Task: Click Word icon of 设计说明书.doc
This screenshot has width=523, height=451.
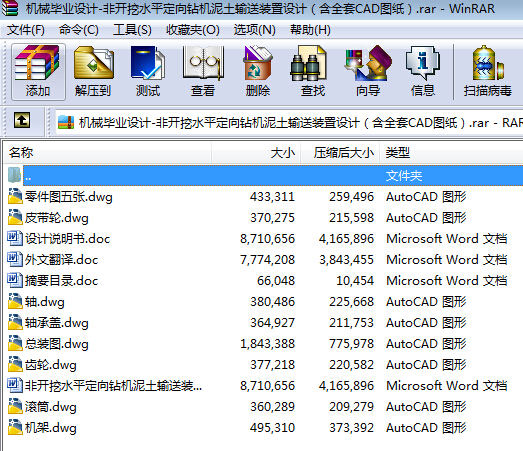Action: click(x=15, y=238)
